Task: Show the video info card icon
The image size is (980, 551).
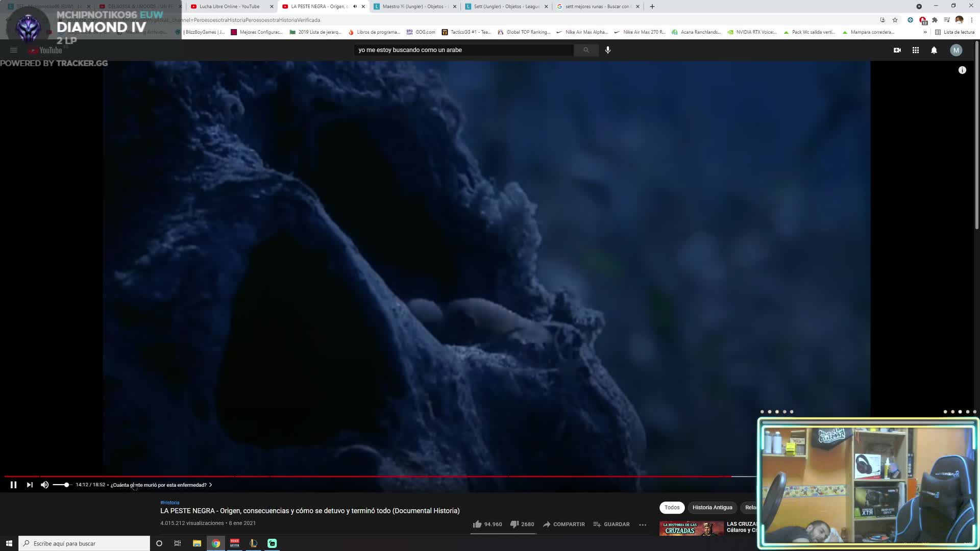Action: click(962, 70)
